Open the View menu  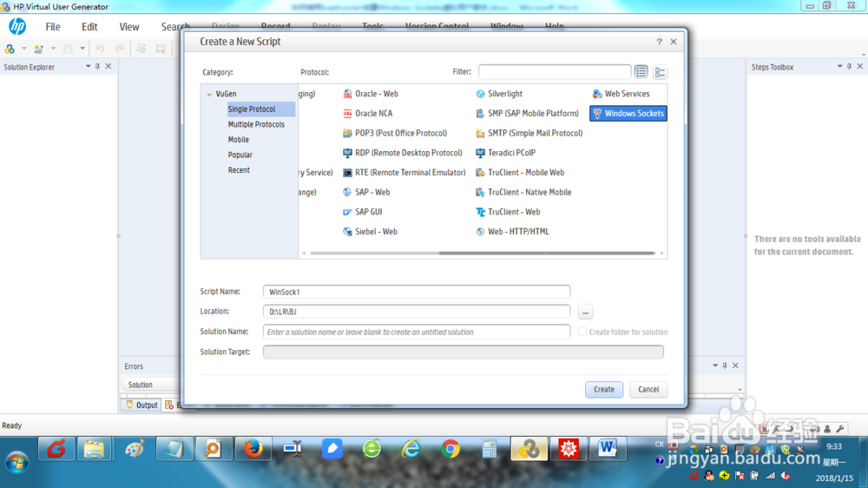129,27
